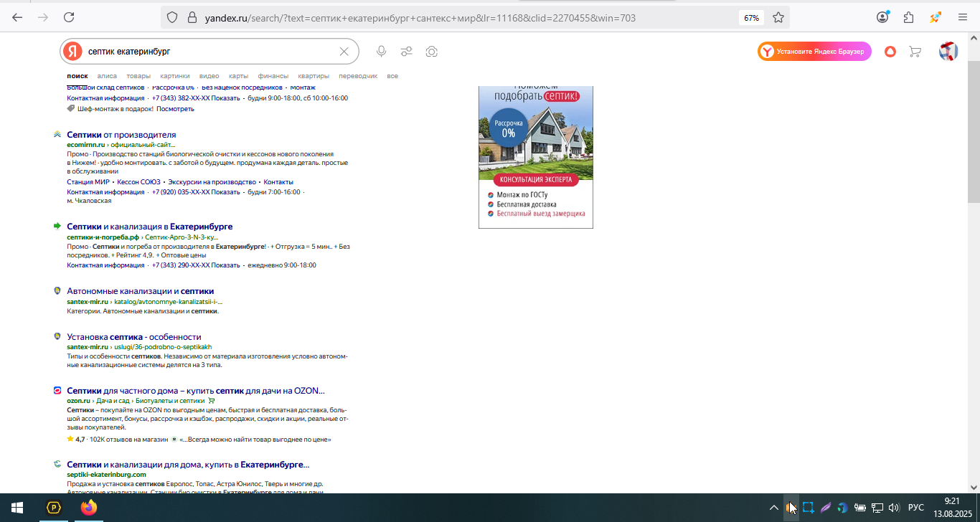Switch to the финансы tab
The width and height of the screenshot is (980, 522).
(x=273, y=76)
